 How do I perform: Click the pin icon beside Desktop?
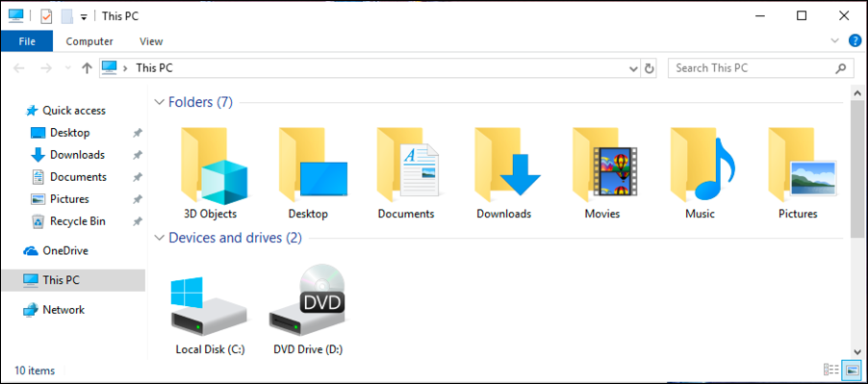point(138,133)
